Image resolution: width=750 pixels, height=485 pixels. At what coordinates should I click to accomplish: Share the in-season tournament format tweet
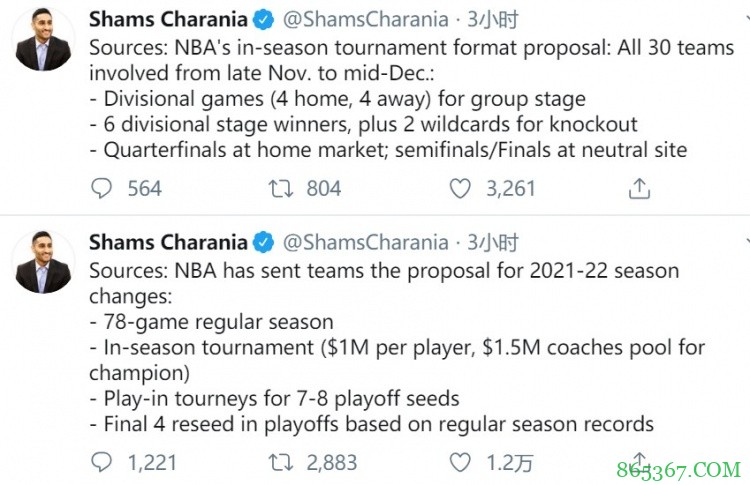[x=640, y=188]
